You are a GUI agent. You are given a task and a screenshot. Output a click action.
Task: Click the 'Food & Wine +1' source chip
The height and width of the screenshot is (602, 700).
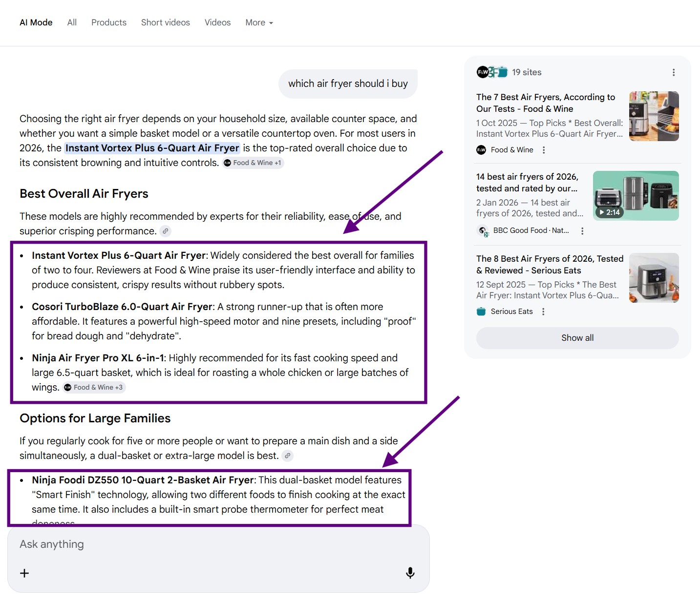point(253,163)
